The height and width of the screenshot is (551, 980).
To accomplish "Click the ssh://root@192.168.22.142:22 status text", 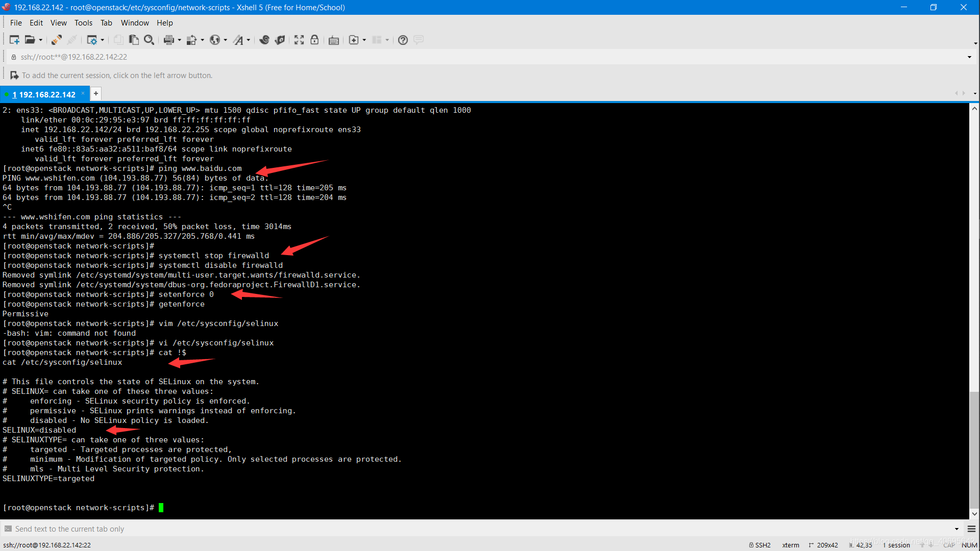I will click(47, 545).
